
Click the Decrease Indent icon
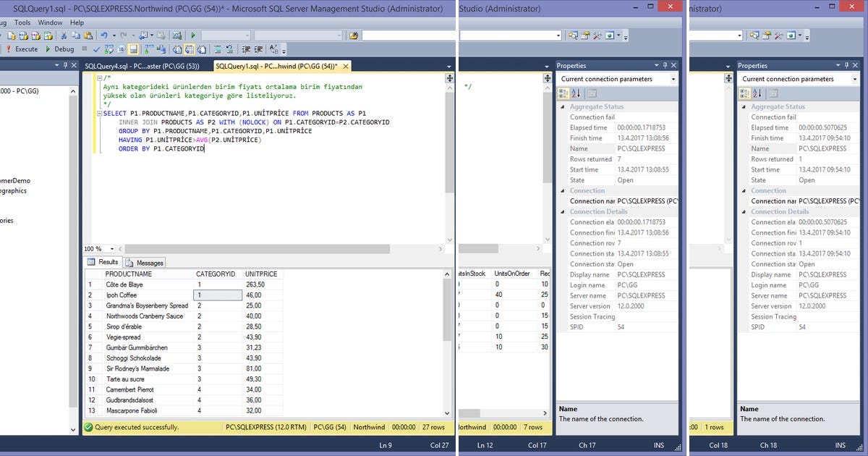246,49
